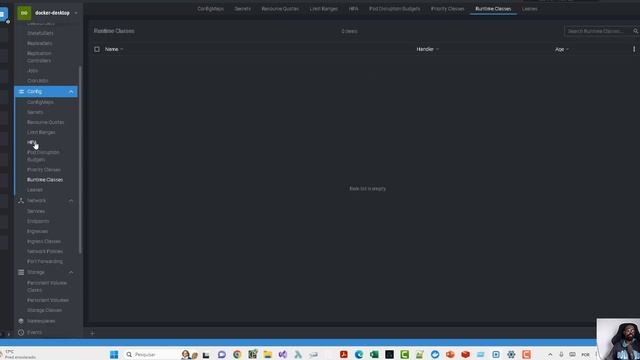Open Google Chrome from the taskbar
640x360 pixels.
pos(237,354)
